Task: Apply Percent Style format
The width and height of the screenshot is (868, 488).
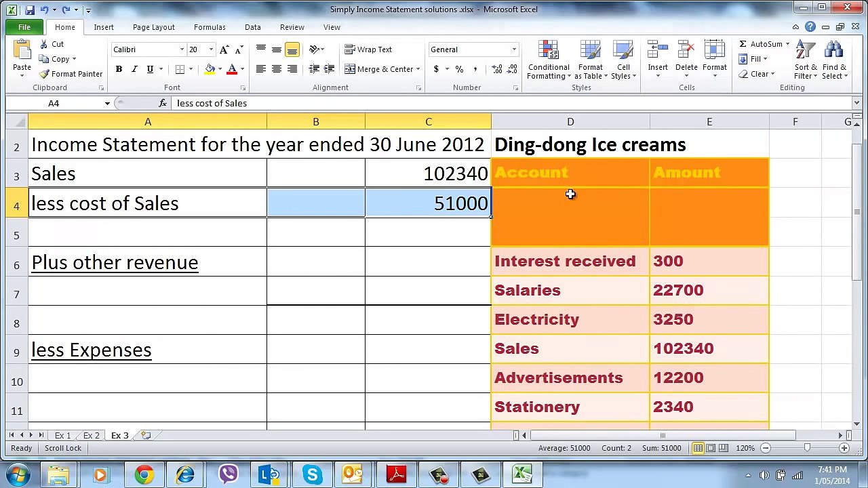Action: (x=459, y=69)
